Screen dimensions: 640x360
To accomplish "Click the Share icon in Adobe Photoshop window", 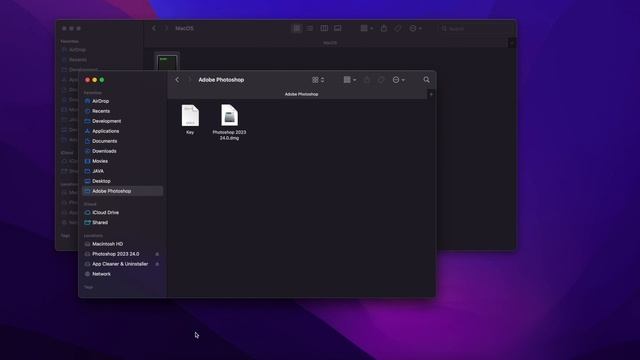I will [367, 80].
